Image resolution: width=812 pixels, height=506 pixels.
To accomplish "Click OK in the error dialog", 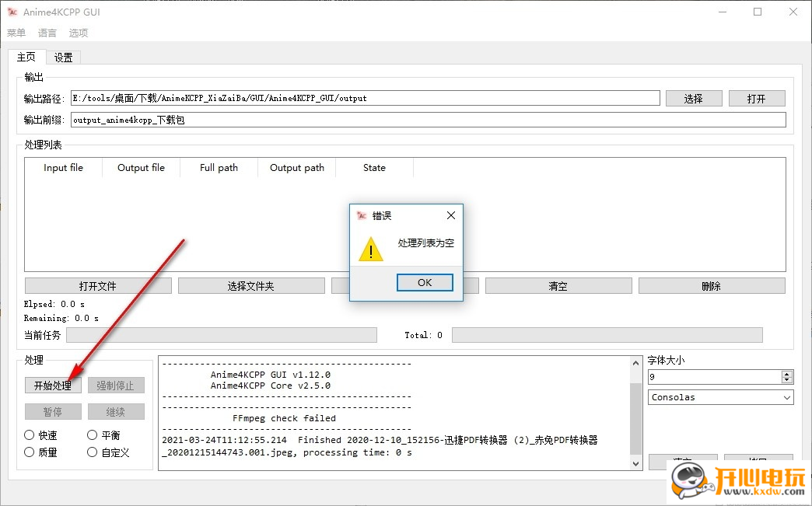I will (x=425, y=282).
